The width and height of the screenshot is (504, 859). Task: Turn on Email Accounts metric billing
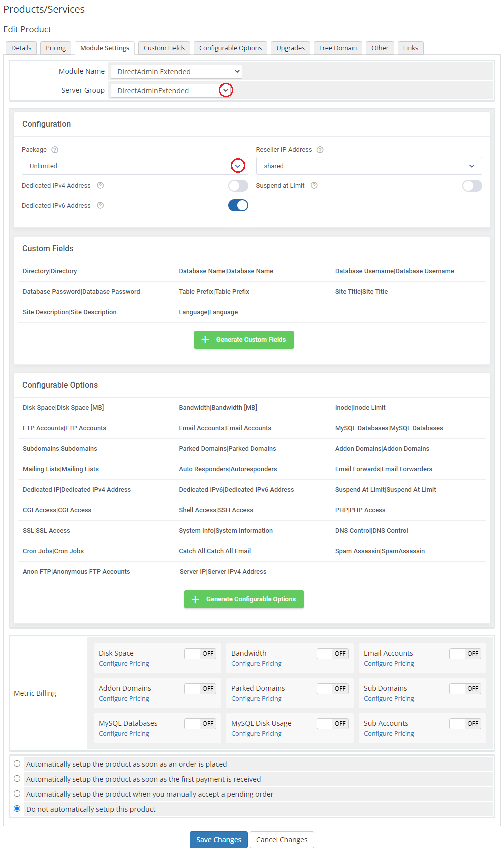point(465,654)
